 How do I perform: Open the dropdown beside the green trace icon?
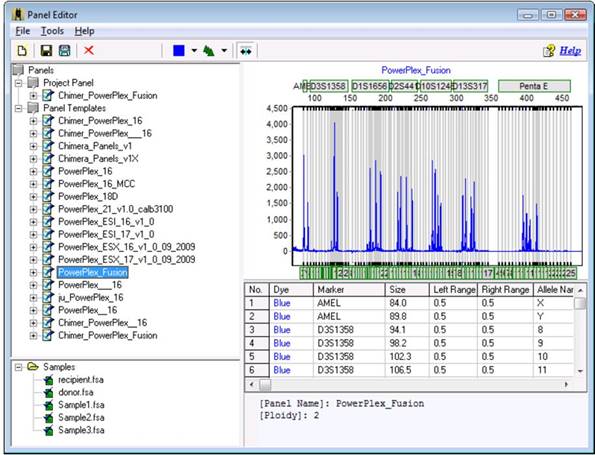[224, 50]
